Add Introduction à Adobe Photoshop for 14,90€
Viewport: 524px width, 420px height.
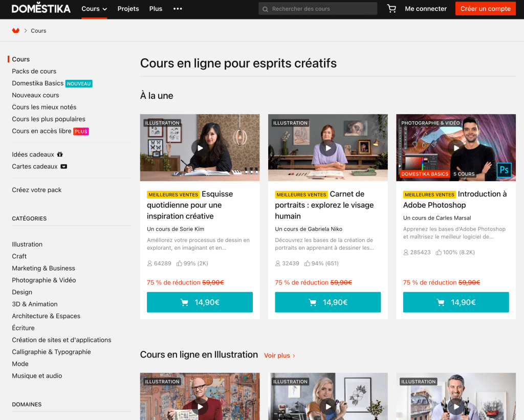(x=455, y=302)
